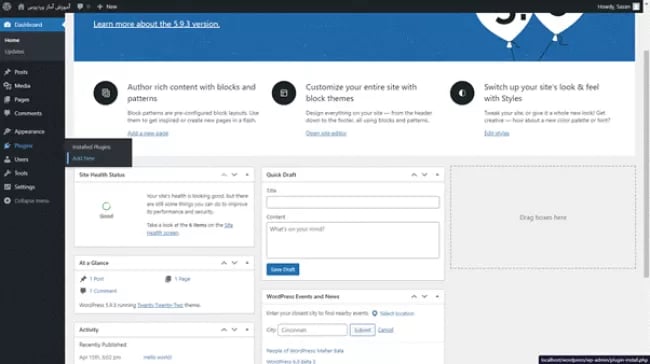Move Site Health Status panel up
650x364 pixels.
tap(224, 175)
